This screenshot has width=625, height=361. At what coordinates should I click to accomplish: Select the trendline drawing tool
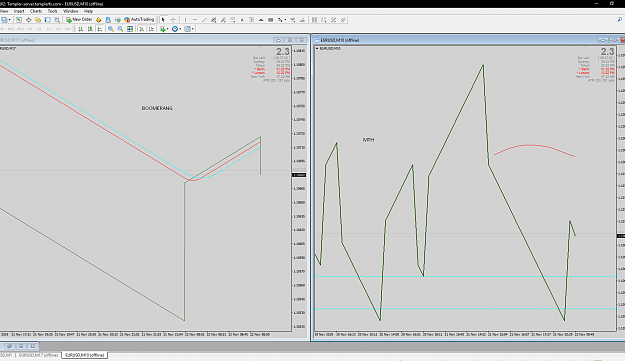click(204, 20)
